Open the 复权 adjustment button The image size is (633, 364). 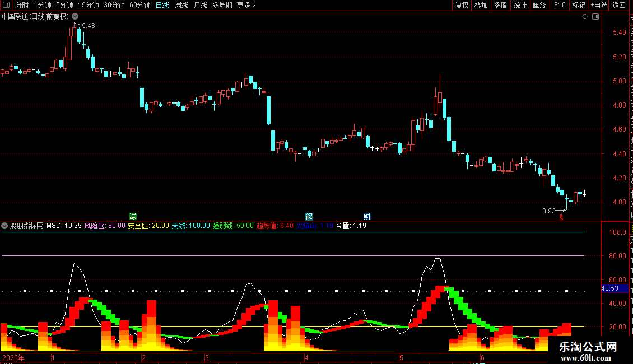[462, 5]
